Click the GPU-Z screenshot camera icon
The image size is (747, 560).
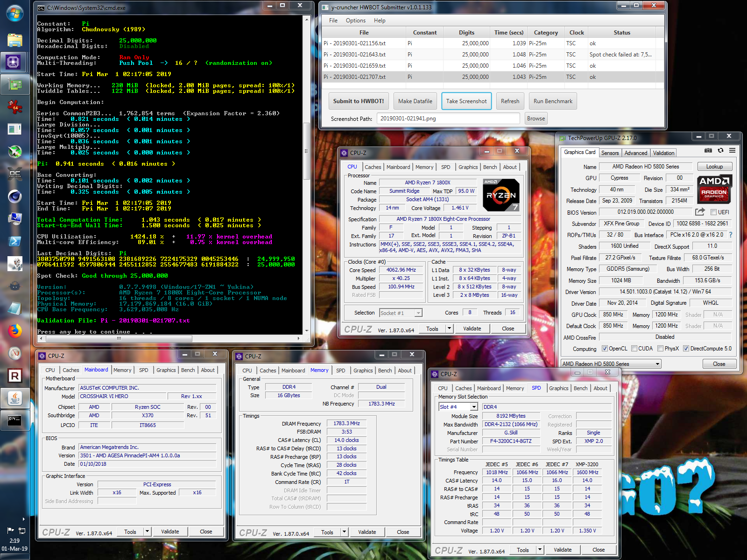pos(708,150)
